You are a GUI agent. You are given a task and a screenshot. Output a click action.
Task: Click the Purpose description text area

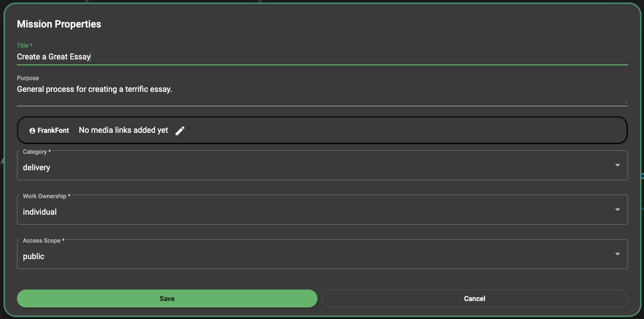pyautogui.click(x=199, y=89)
